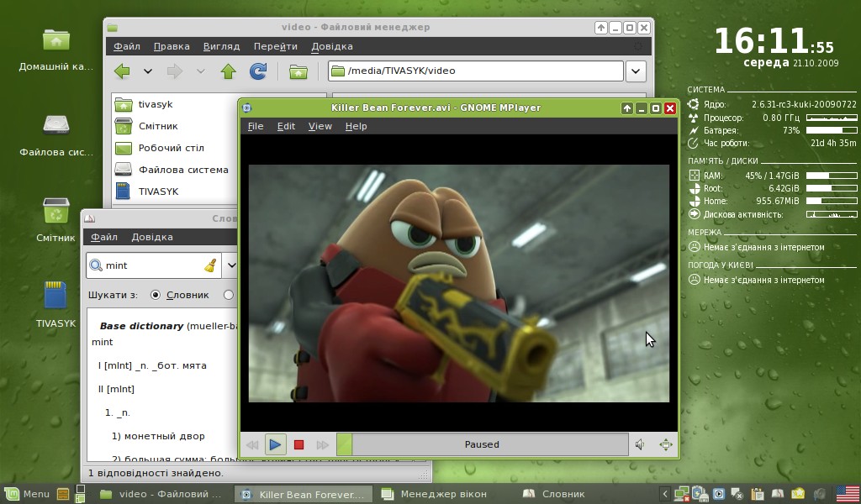This screenshot has height=504, width=861.
Task: Click the /media/TIVASYK/video location field
Action: point(476,71)
